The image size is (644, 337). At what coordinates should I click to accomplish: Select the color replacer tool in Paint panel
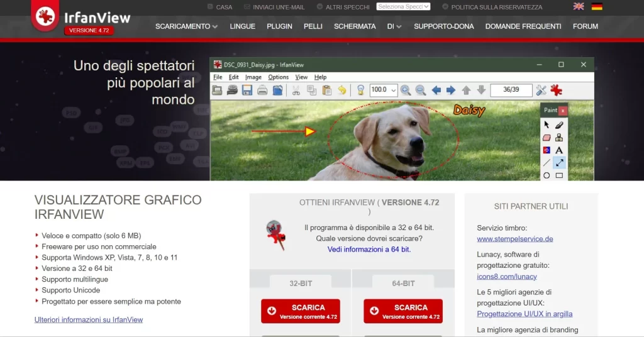click(x=547, y=150)
